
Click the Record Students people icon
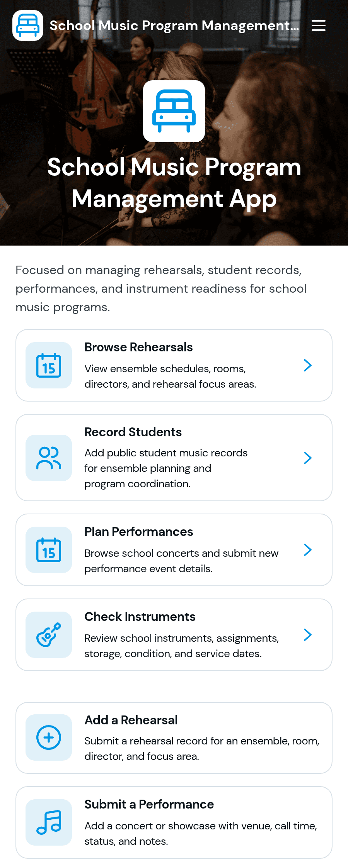point(49,458)
